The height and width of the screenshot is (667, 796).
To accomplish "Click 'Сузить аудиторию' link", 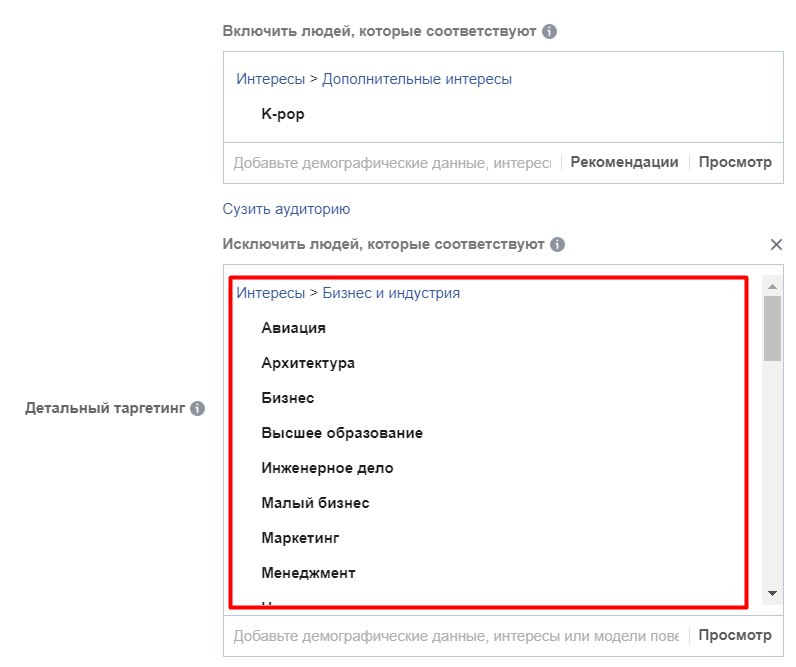I will pos(286,209).
